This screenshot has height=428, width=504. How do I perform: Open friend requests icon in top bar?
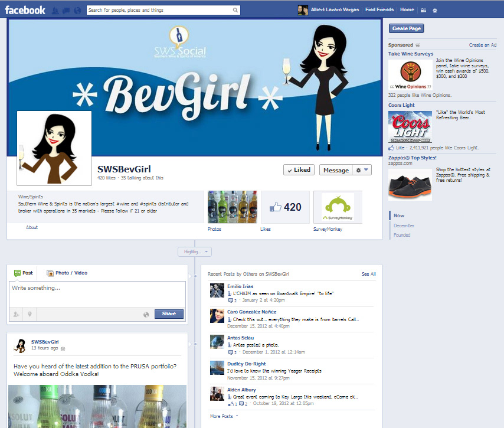pyautogui.click(x=55, y=11)
